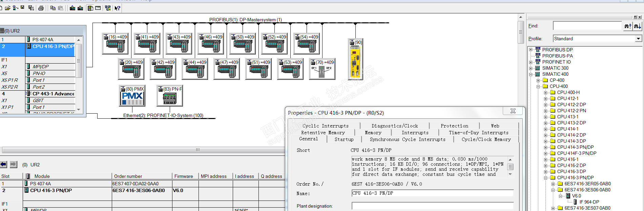Viewport: 644px width, 211px height.
Task: Upload configuration from module icon
Action: pos(80,8)
